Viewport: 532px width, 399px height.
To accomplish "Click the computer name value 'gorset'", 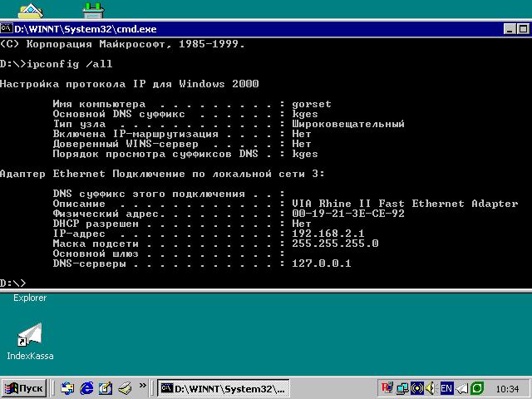I will [x=312, y=104].
